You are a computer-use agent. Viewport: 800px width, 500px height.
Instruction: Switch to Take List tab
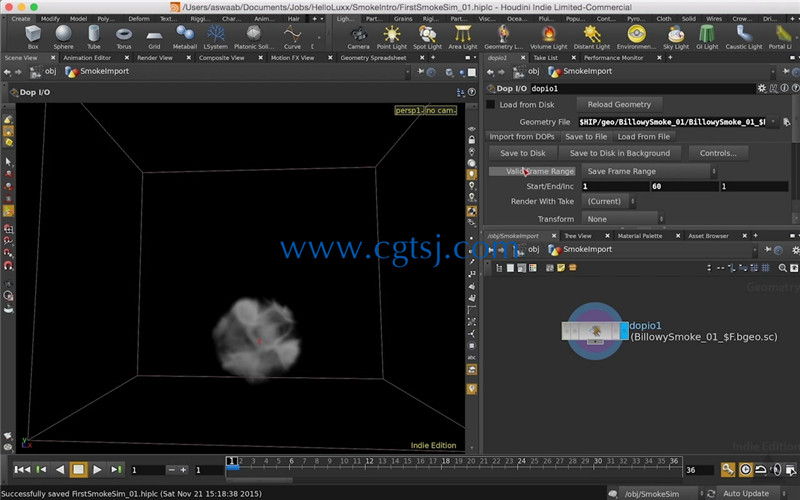pyautogui.click(x=545, y=58)
